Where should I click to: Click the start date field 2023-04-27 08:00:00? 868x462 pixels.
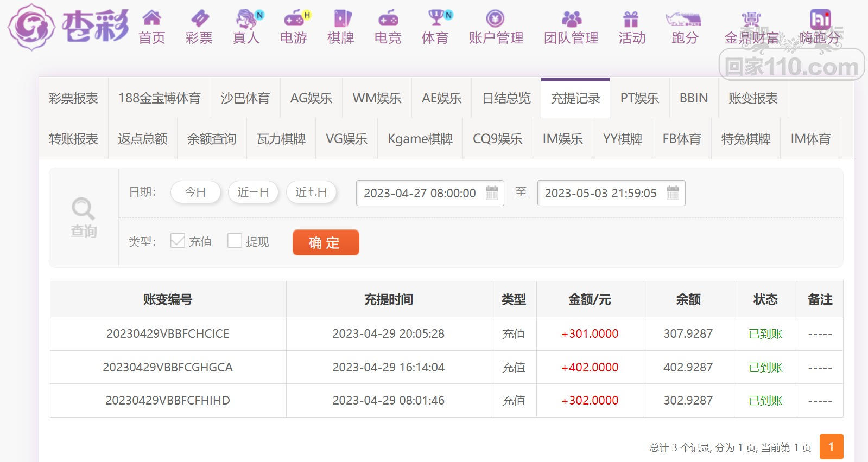(x=430, y=193)
